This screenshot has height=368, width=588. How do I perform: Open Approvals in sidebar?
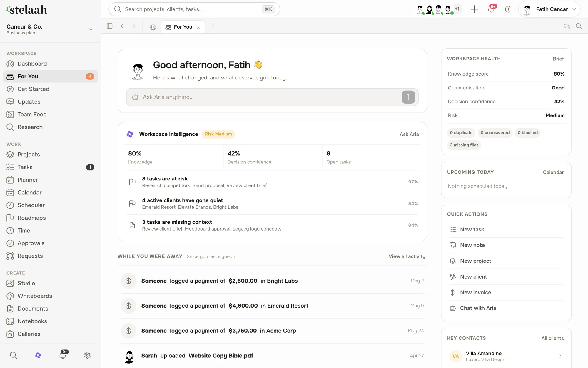[x=50, y=243]
